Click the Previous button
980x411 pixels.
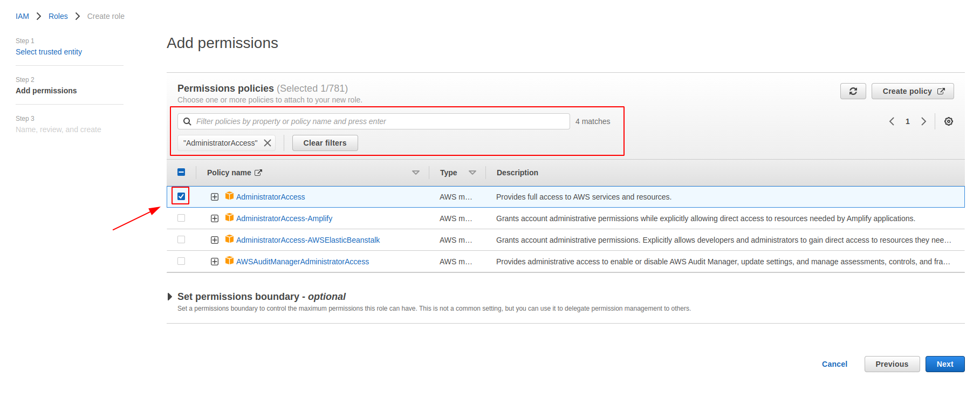click(x=892, y=364)
